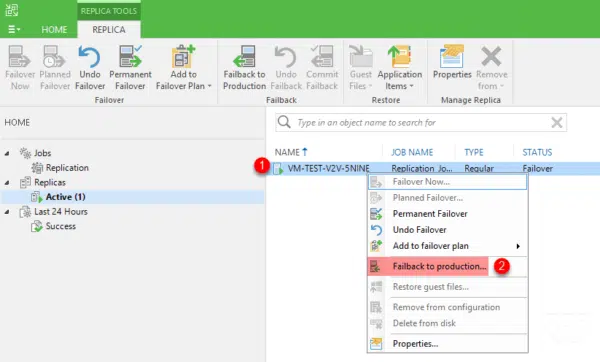Choose Restore guest files... menu entry
The image size is (600, 362).
(447, 287)
